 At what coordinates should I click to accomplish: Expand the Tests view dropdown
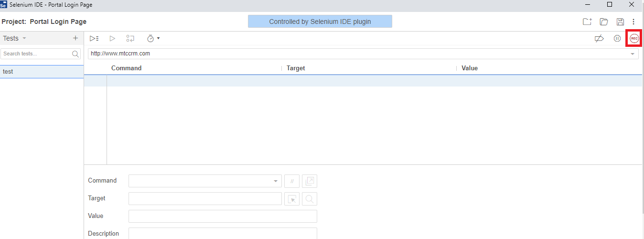pyautogui.click(x=24, y=38)
